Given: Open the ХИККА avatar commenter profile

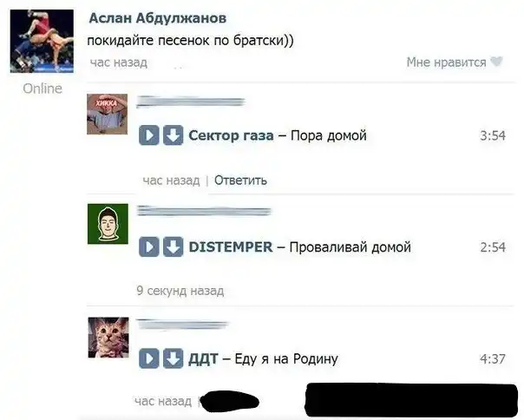Looking at the screenshot, I should tap(108, 114).
